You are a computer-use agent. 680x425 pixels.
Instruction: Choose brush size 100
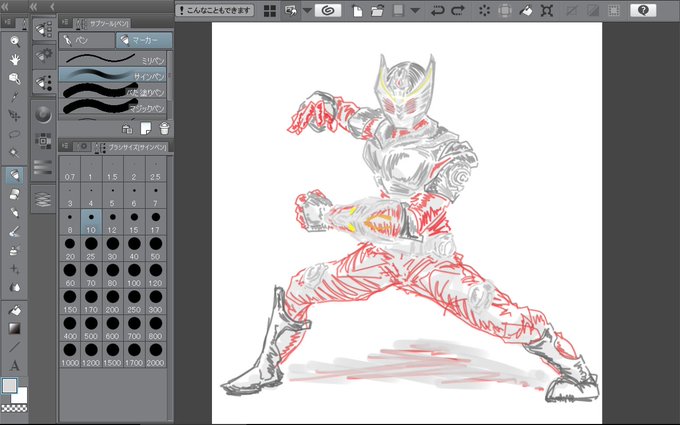point(134,275)
